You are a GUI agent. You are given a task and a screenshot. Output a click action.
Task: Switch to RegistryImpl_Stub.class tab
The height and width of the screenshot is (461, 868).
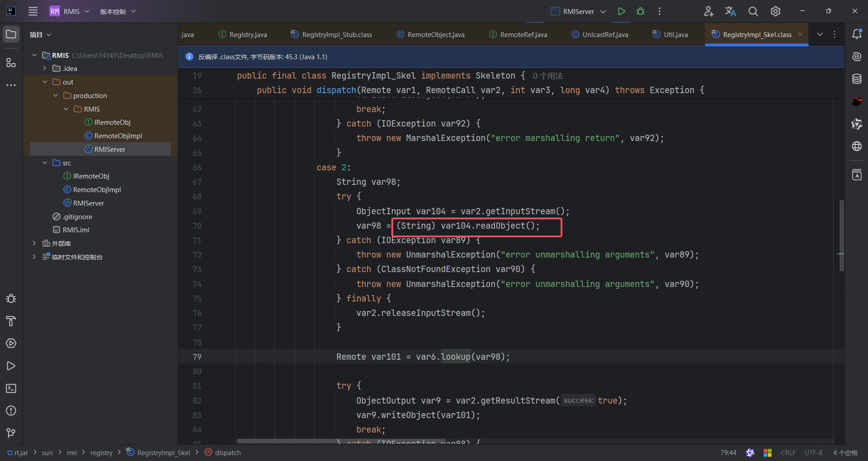pyautogui.click(x=332, y=34)
